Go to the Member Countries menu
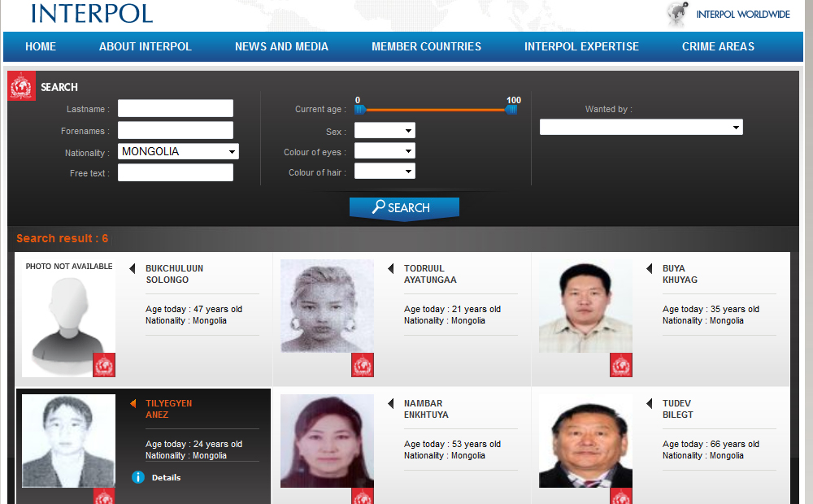The image size is (813, 504). 426,46
